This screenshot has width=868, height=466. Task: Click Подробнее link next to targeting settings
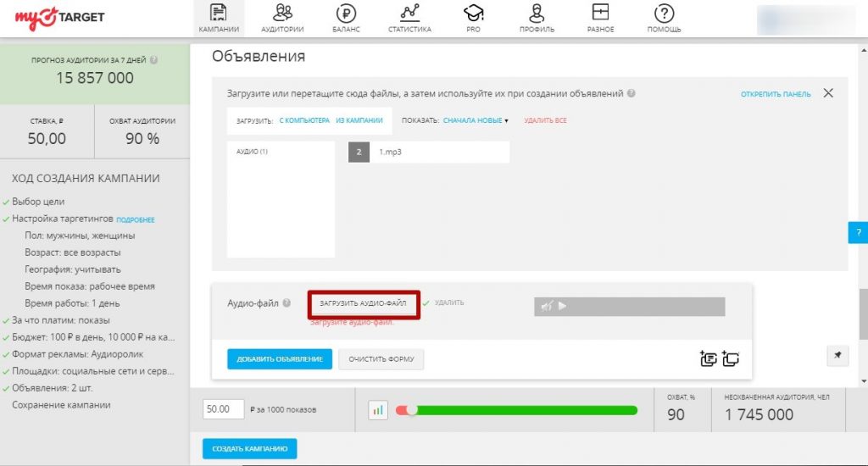point(136,219)
